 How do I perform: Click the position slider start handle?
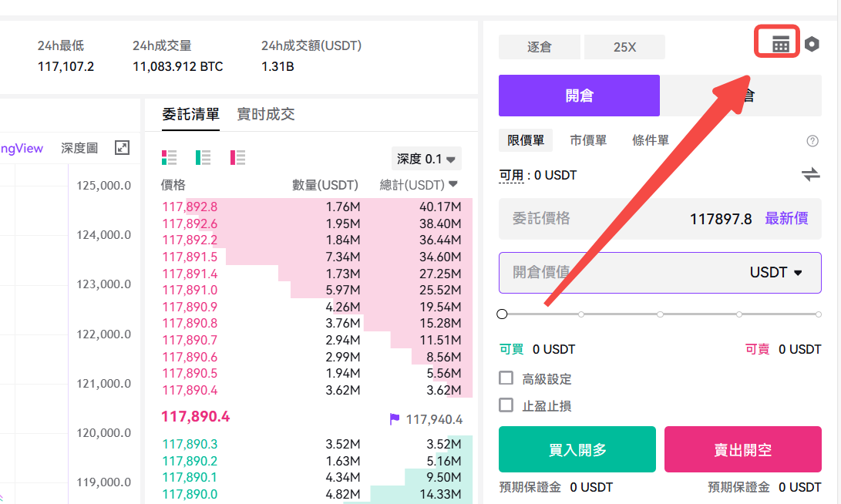[x=502, y=314]
